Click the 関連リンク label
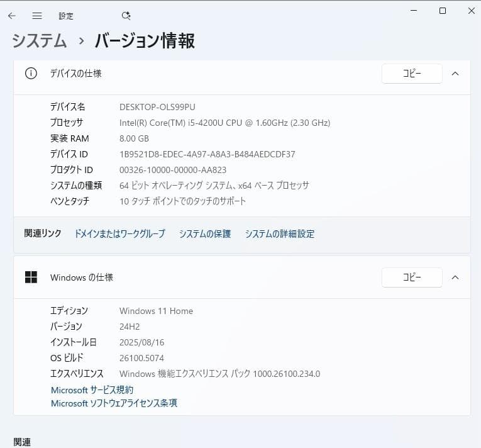The width and height of the screenshot is (481, 448). (x=43, y=233)
